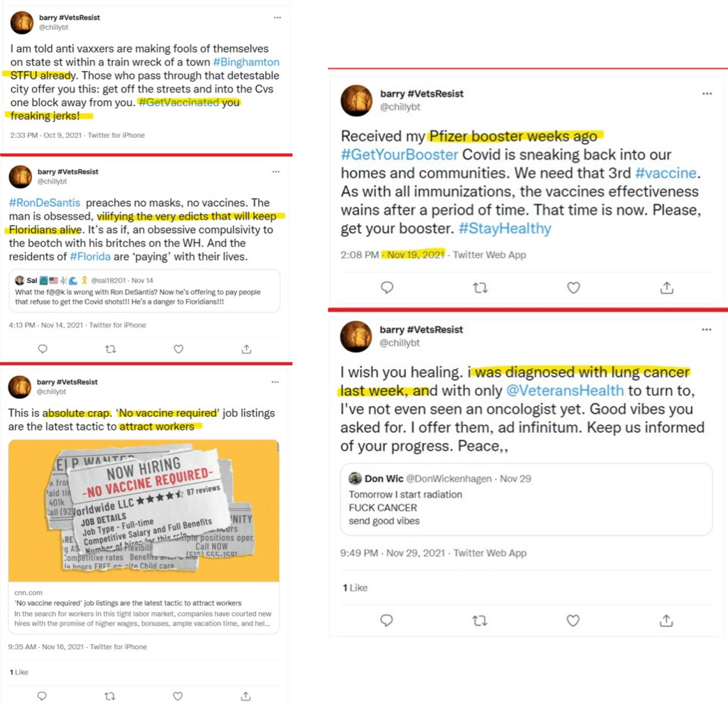Open the #Florida hashtag

point(90,257)
